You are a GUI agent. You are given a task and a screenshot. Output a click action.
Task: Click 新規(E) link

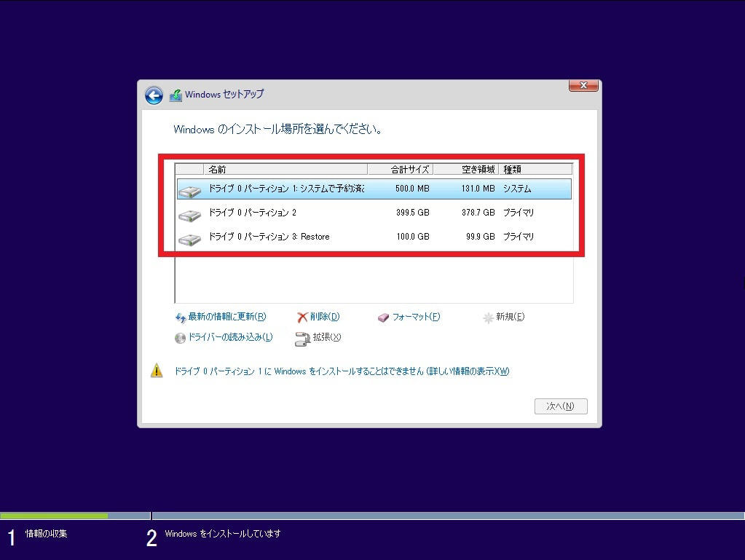click(511, 317)
